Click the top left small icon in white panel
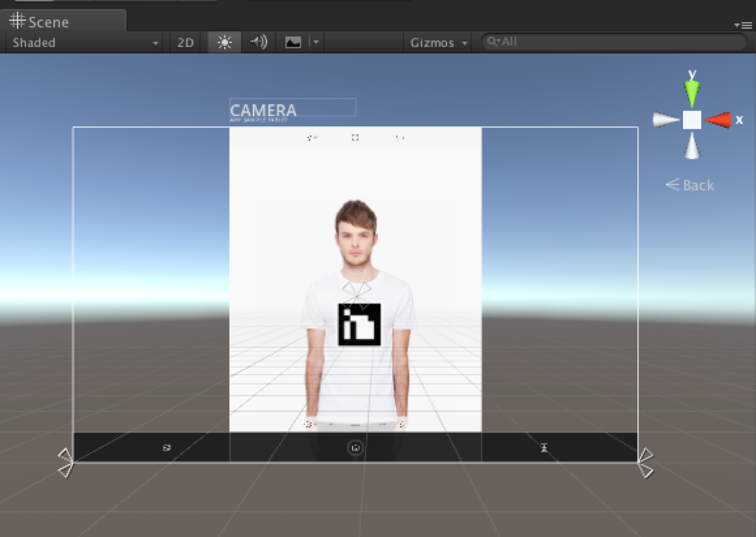The width and height of the screenshot is (756, 537). 312,137
